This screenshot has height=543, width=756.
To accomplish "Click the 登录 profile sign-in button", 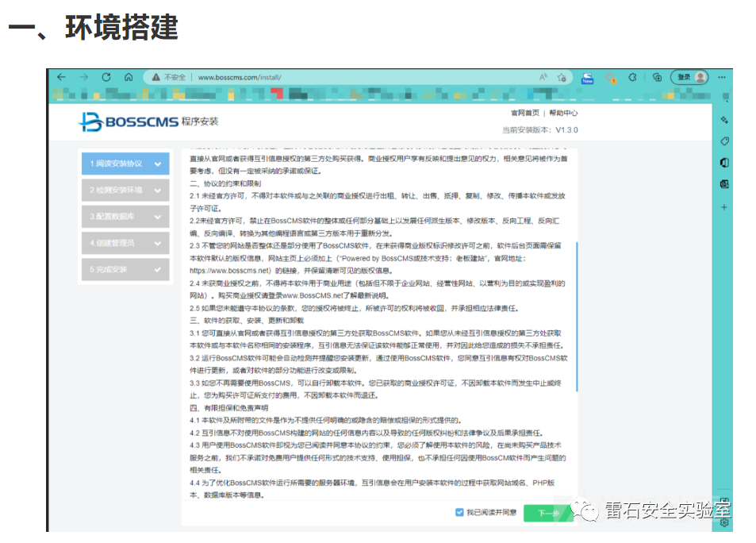I will [689, 77].
